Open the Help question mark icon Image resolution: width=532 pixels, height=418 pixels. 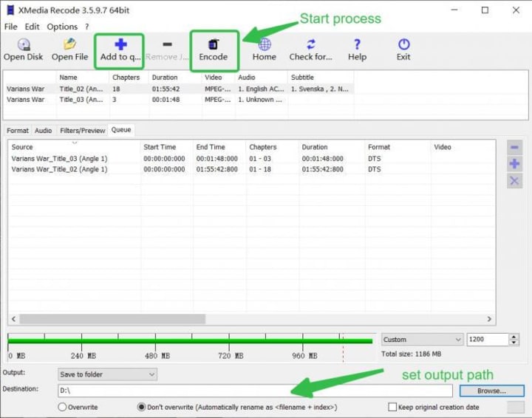[357, 44]
